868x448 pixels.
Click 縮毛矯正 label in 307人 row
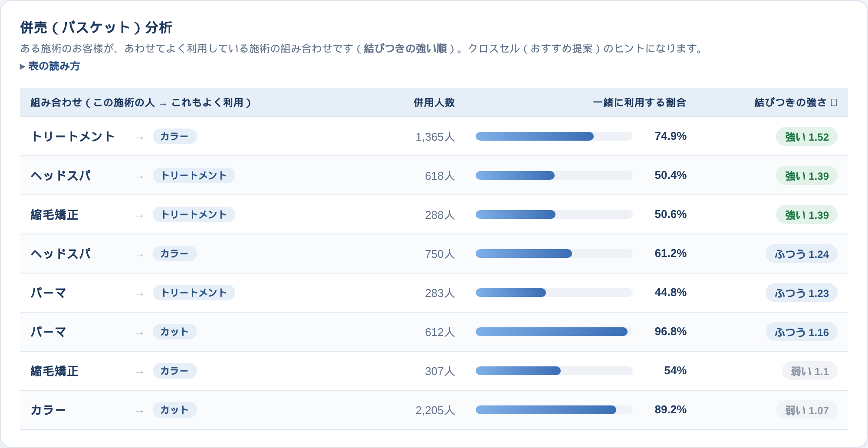[55, 371]
